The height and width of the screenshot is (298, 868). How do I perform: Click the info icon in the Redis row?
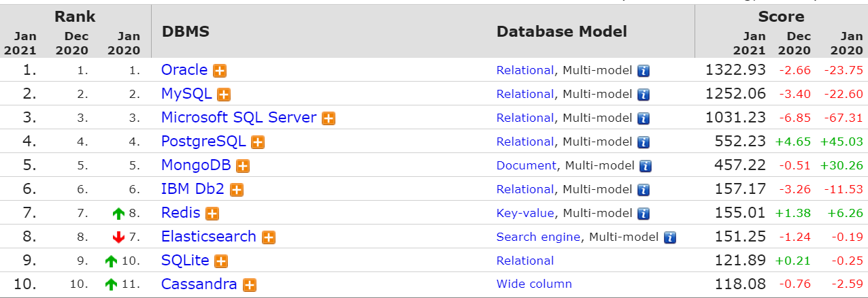644,214
